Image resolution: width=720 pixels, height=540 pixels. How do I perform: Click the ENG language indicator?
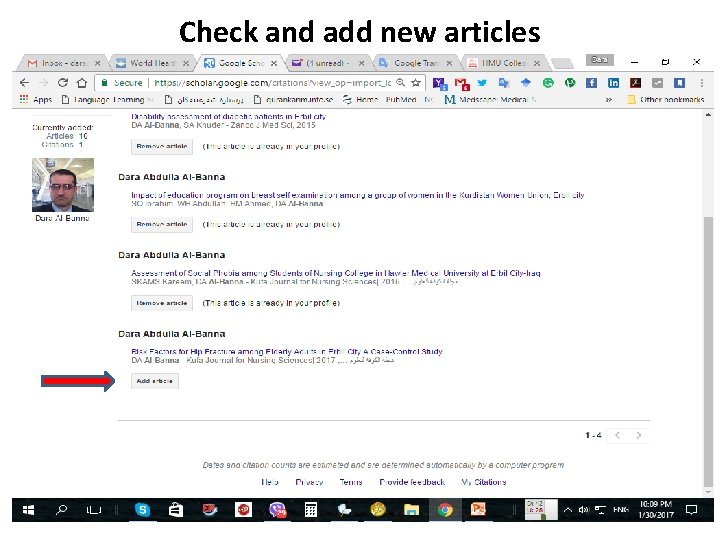click(621, 510)
